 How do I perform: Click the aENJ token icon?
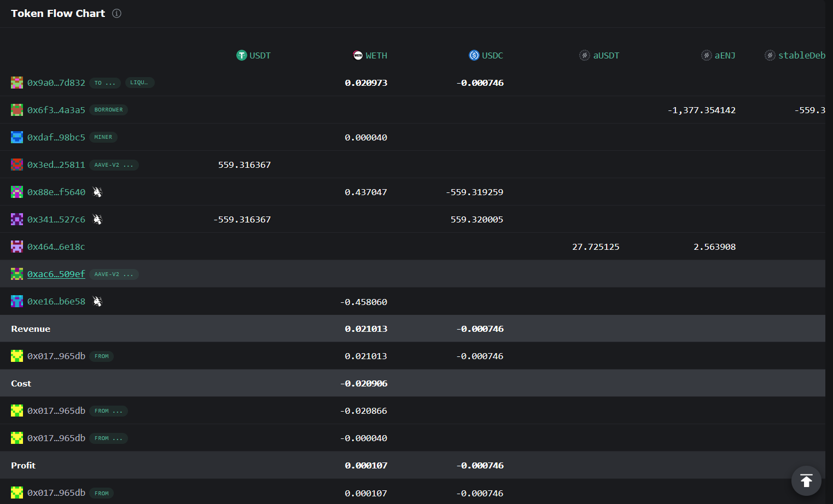(706, 55)
